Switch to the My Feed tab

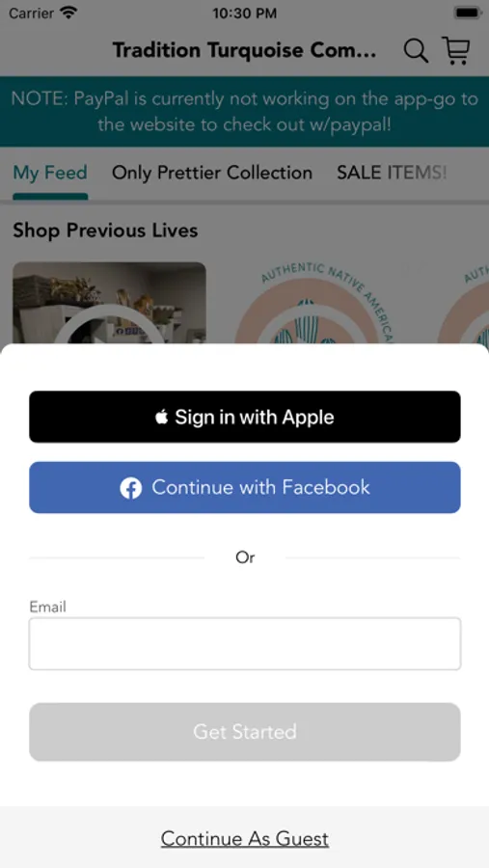pos(50,173)
